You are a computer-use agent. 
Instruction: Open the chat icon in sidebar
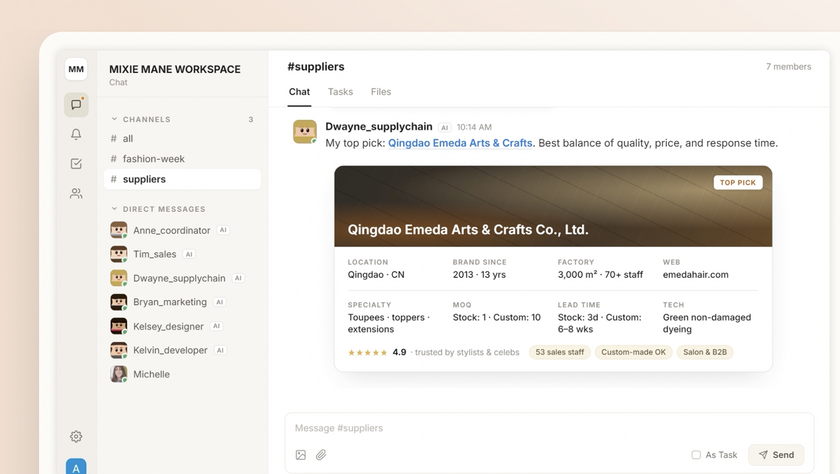coord(76,104)
